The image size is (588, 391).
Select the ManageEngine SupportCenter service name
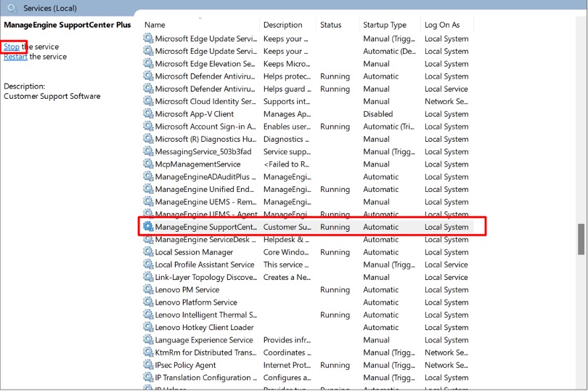click(206, 227)
